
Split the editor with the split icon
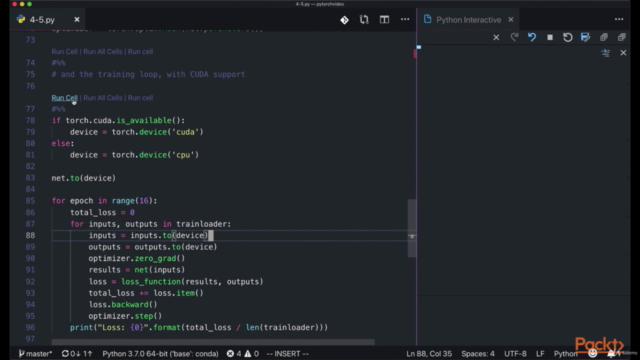click(384, 20)
